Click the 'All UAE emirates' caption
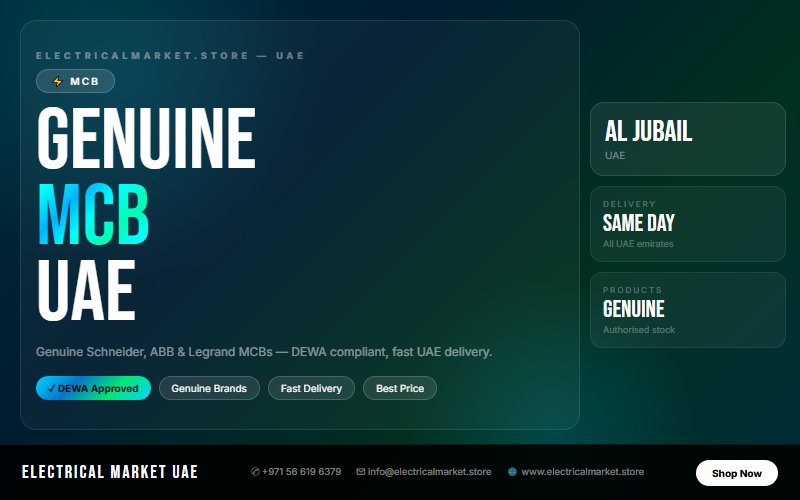Image resolution: width=800 pixels, height=500 pixels. coord(638,244)
